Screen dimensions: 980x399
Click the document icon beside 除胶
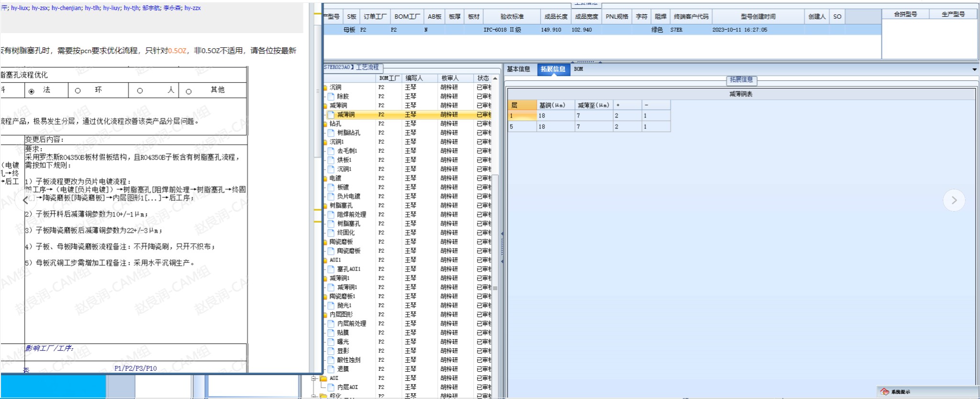(331, 96)
